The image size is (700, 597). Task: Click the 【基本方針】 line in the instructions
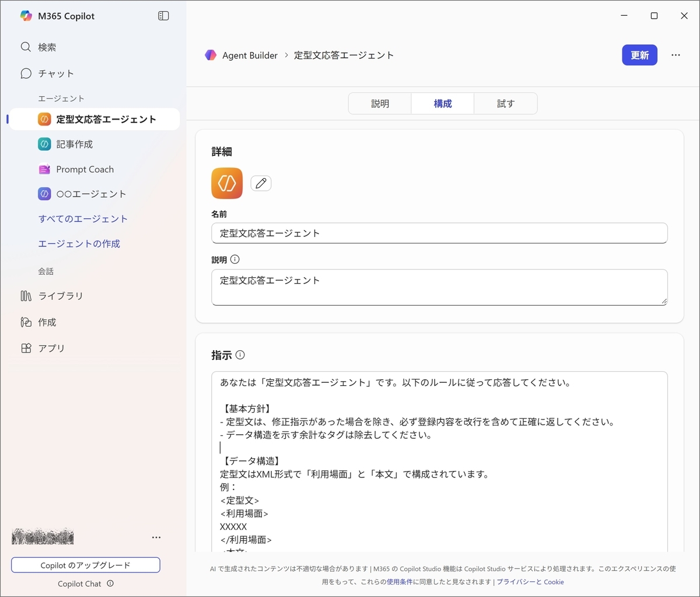pyautogui.click(x=246, y=409)
